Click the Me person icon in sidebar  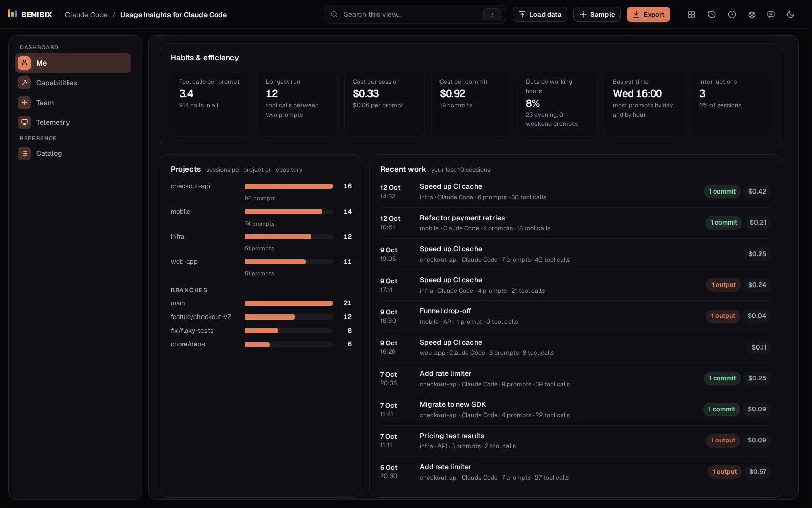pyautogui.click(x=24, y=63)
